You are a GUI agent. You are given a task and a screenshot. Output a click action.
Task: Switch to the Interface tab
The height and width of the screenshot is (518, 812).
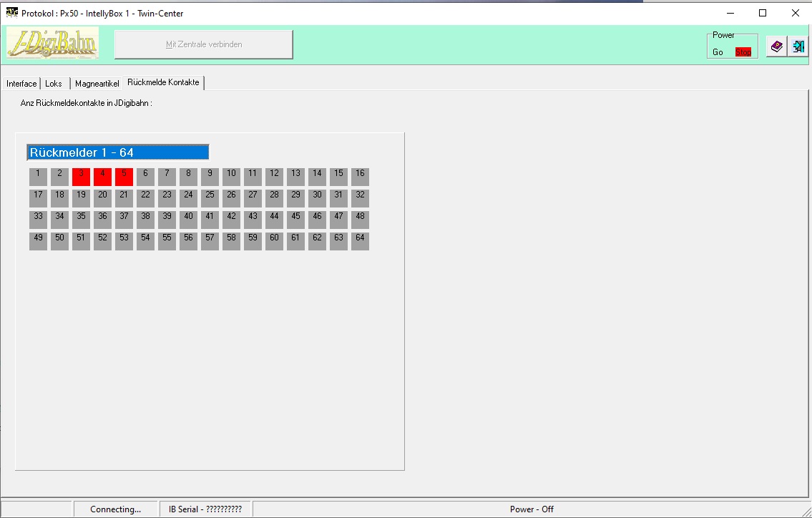pyautogui.click(x=21, y=84)
